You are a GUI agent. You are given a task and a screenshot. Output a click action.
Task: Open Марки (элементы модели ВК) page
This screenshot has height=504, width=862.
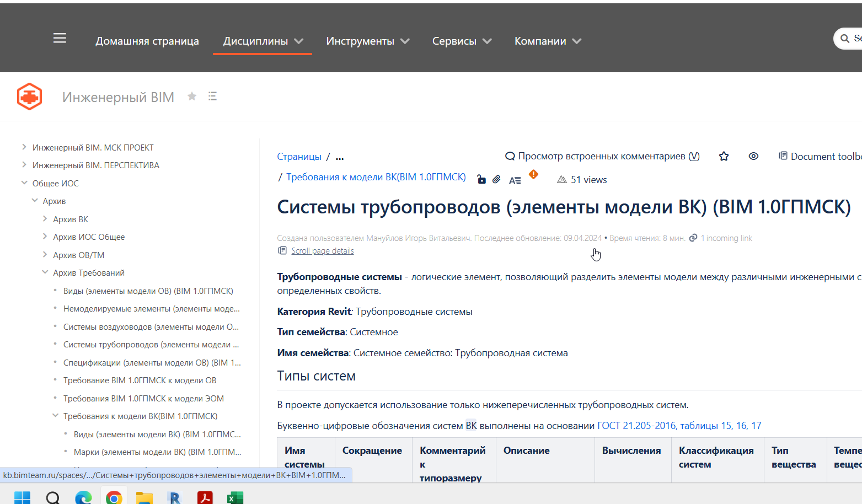[x=158, y=452]
